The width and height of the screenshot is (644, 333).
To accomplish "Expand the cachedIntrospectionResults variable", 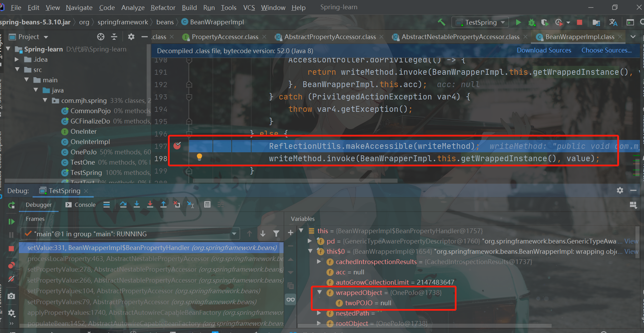I will click(319, 262).
